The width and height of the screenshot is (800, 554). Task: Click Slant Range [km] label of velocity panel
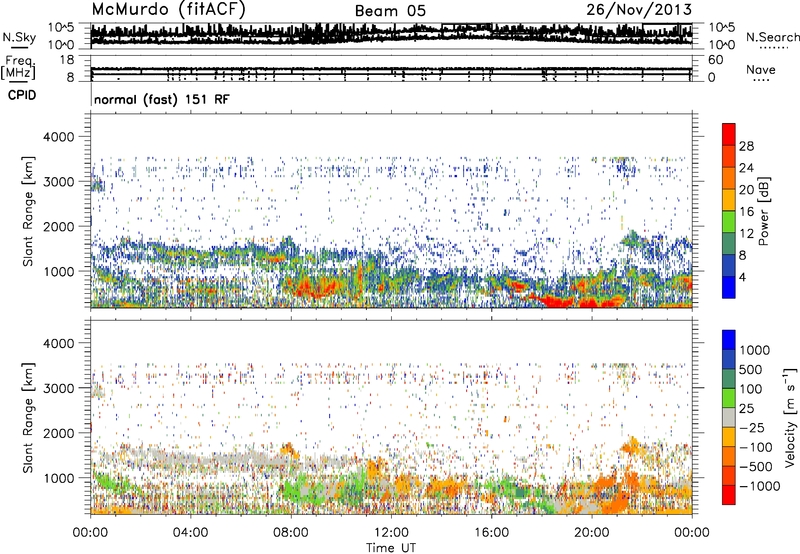click(28, 417)
